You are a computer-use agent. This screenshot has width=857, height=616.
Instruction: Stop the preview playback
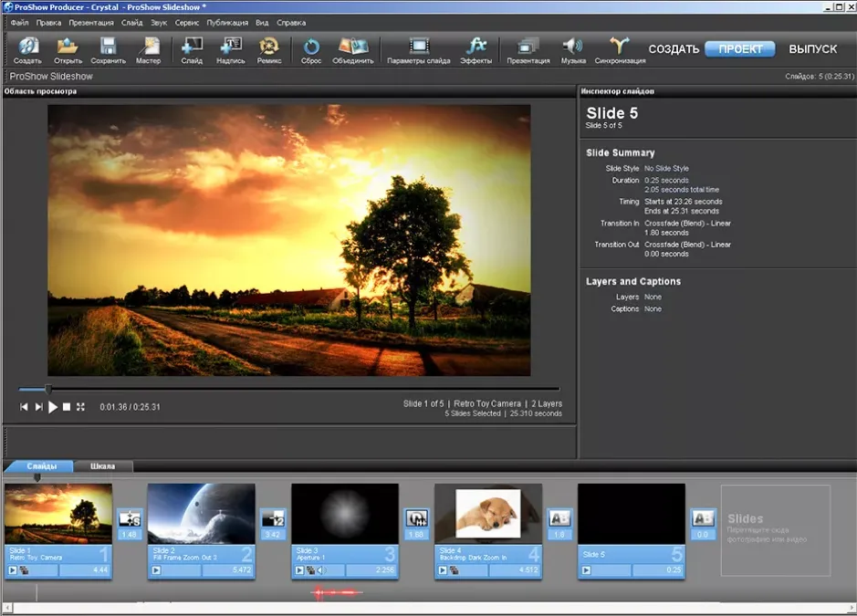tap(67, 407)
